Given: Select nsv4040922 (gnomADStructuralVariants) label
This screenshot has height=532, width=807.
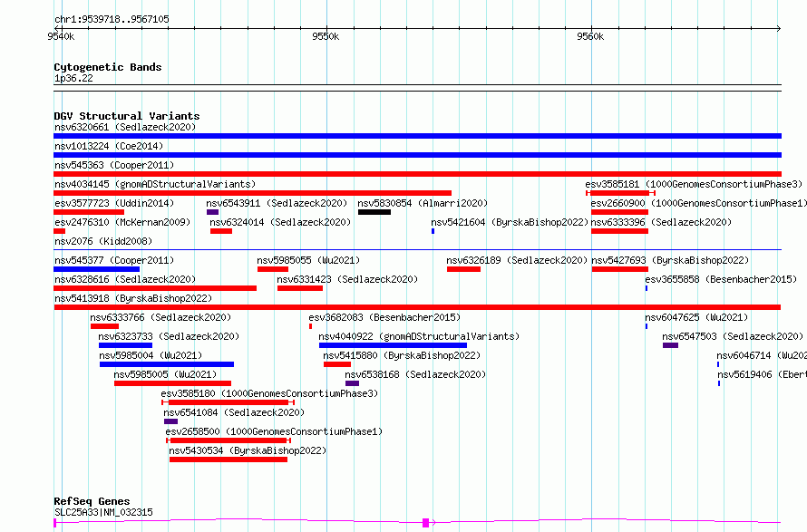Looking at the screenshot, I should click(x=419, y=336).
